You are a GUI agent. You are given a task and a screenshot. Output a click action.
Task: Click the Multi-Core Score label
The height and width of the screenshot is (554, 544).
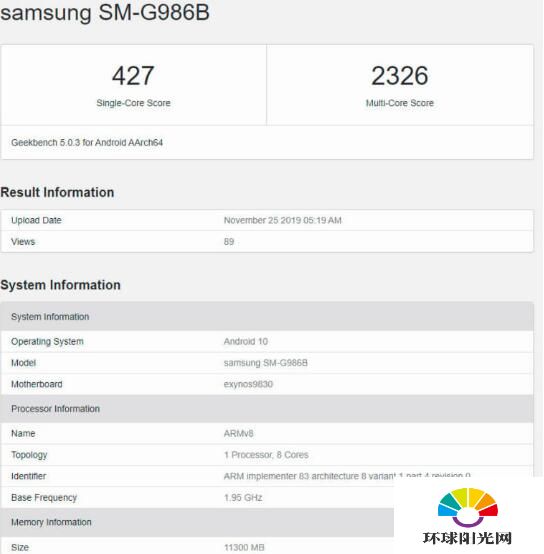coord(400,103)
